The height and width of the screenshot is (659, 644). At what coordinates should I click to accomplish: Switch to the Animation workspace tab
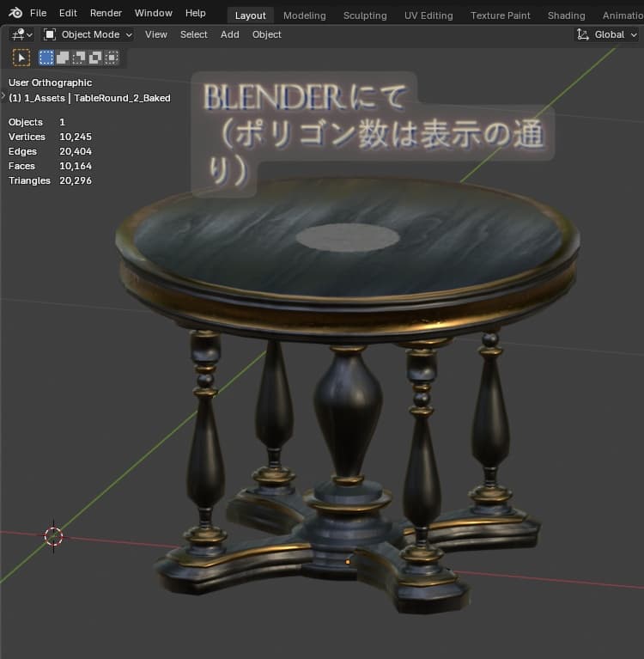[623, 15]
